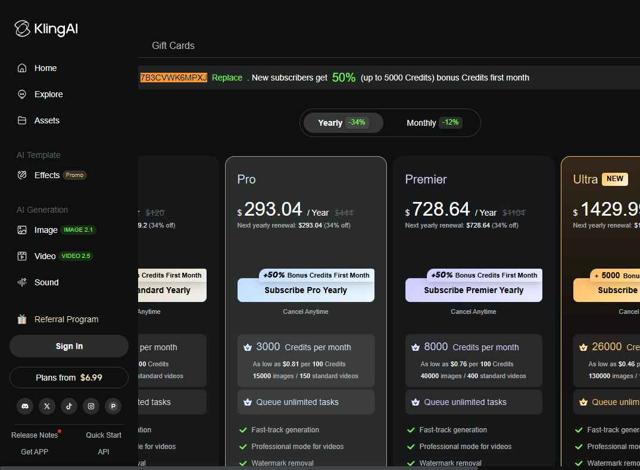Click the Pro 3000 Credits crown icon

pos(247,348)
